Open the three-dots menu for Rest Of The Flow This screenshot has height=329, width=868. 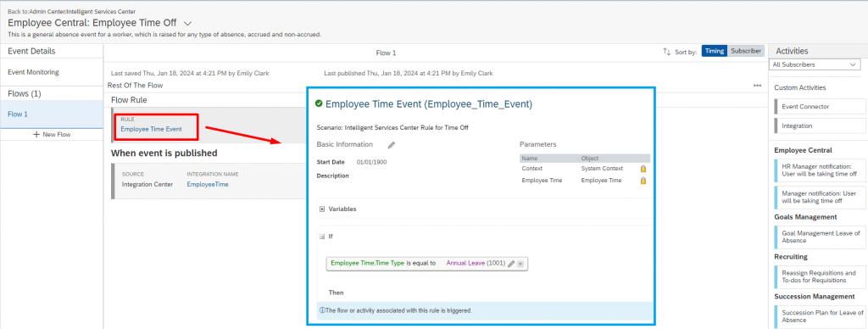click(757, 86)
